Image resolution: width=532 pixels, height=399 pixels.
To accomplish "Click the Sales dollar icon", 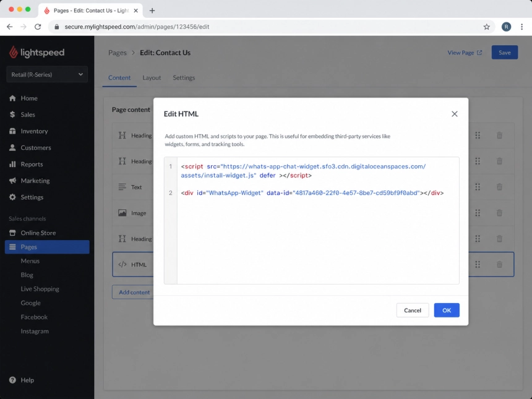I will (12, 114).
